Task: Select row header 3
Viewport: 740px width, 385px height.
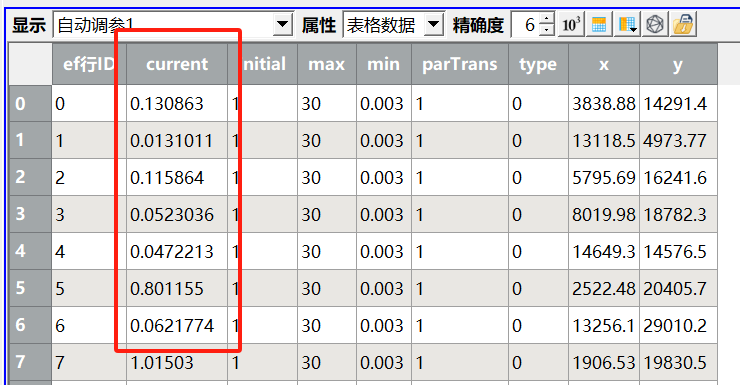Action: (30, 214)
